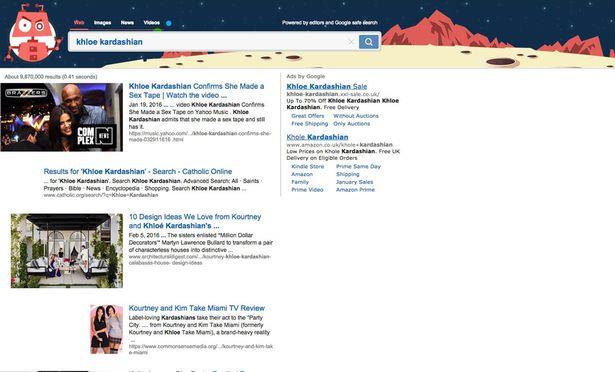Follow the Free Shipping ad sublink

point(309,124)
